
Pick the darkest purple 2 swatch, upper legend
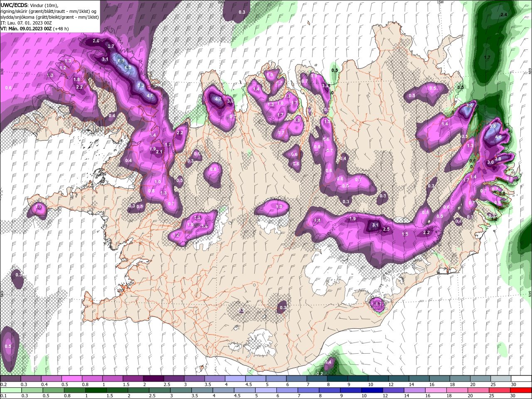tap(153, 379)
